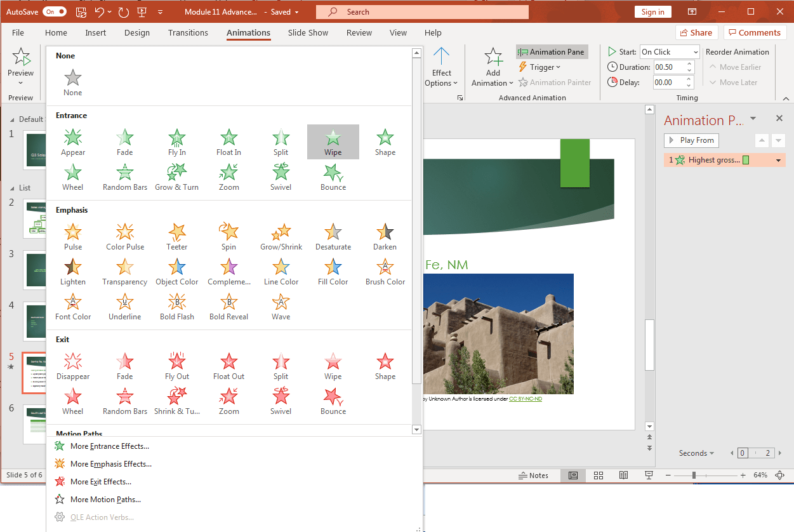Apply the Grow/Shrink emphasis effect
Screen dimensions: 794x532
coord(281,237)
